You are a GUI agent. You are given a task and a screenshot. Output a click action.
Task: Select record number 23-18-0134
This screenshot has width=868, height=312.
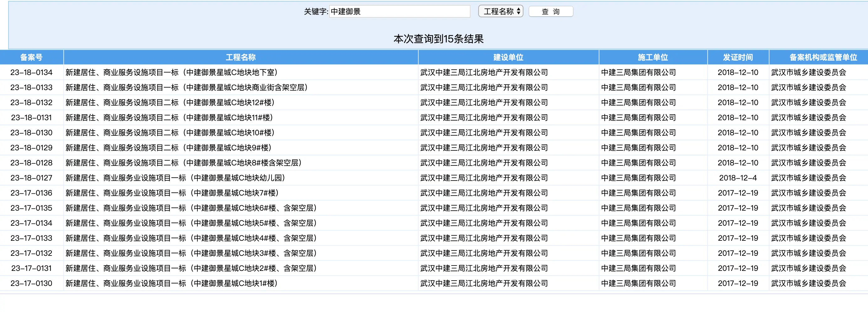[x=31, y=73]
